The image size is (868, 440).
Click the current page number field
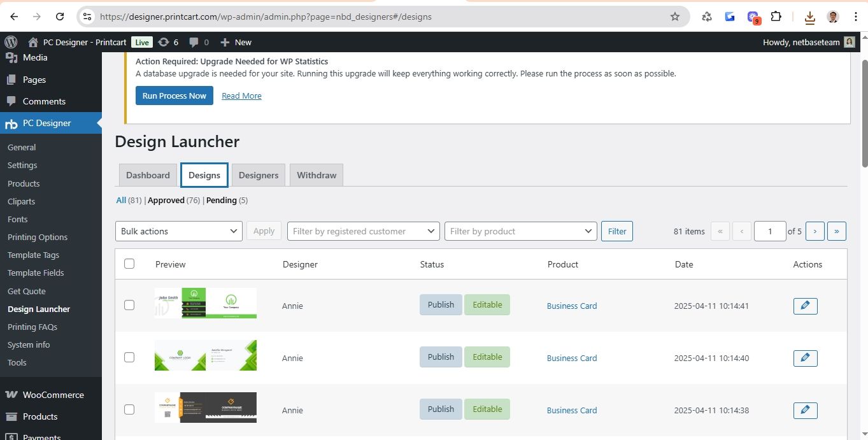769,231
